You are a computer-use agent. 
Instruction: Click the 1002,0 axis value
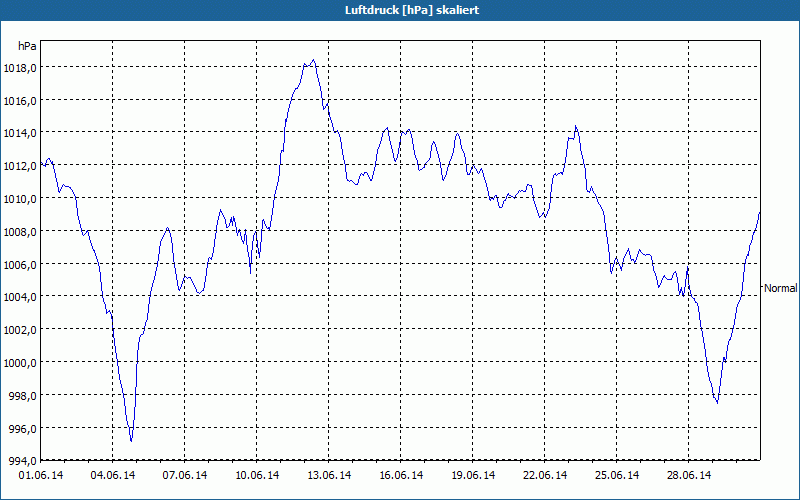(x=20, y=330)
